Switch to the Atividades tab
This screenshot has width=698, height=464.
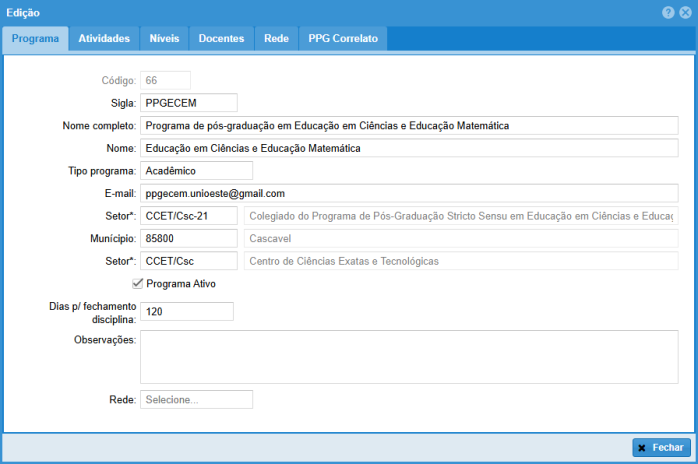(x=104, y=39)
